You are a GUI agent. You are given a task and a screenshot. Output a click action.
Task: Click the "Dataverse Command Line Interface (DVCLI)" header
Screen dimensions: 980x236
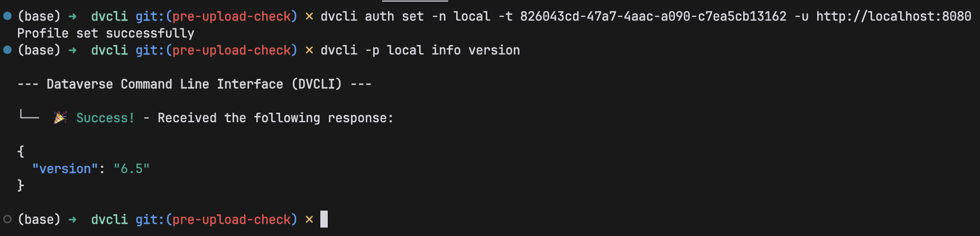pyautogui.click(x=195, y=84)
